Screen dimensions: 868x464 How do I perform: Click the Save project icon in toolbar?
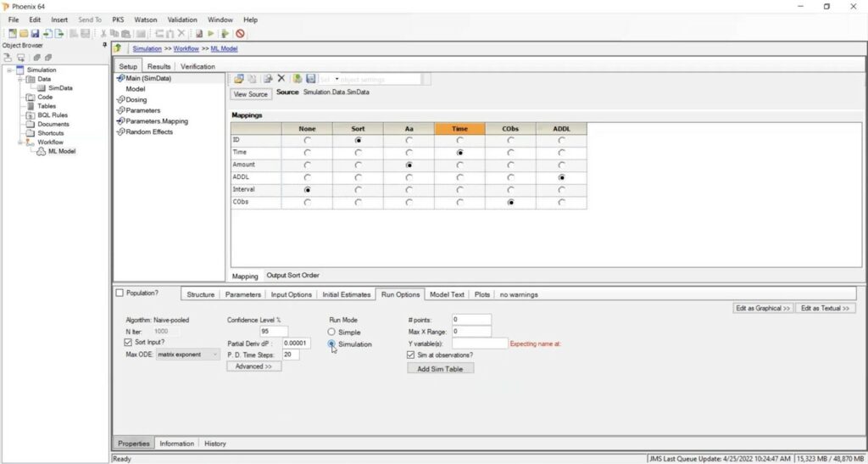35,33
